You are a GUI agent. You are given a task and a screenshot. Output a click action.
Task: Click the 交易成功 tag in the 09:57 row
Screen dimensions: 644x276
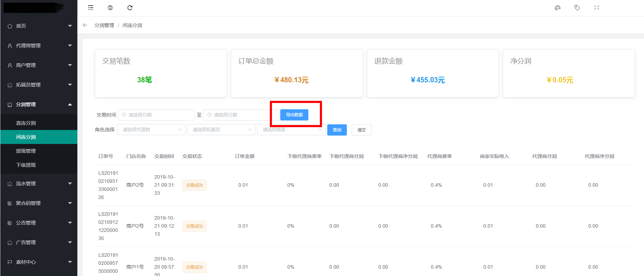point(195,267)
